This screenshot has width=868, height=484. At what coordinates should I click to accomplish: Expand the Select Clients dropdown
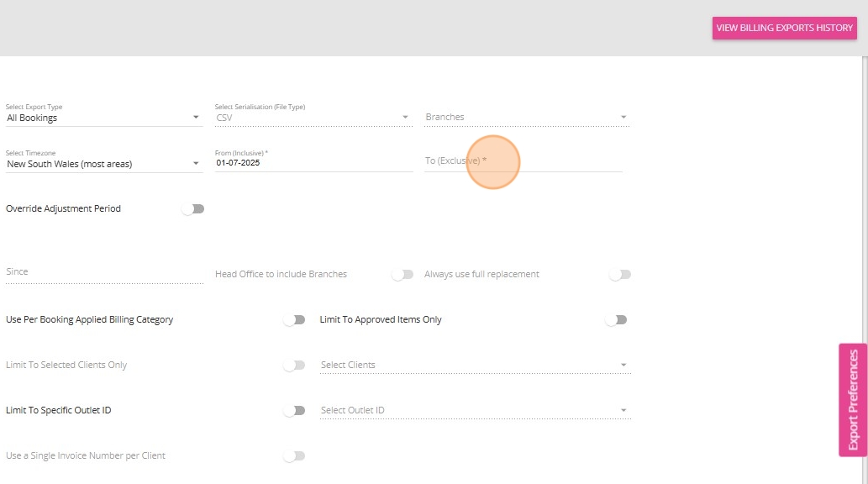click(476, 365)
